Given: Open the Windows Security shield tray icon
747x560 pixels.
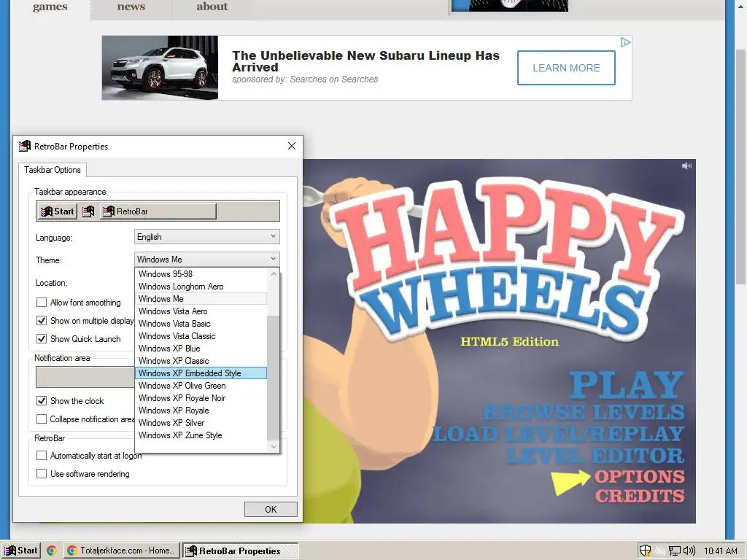Looking at the screenshot, I should (x=645, y=551).
